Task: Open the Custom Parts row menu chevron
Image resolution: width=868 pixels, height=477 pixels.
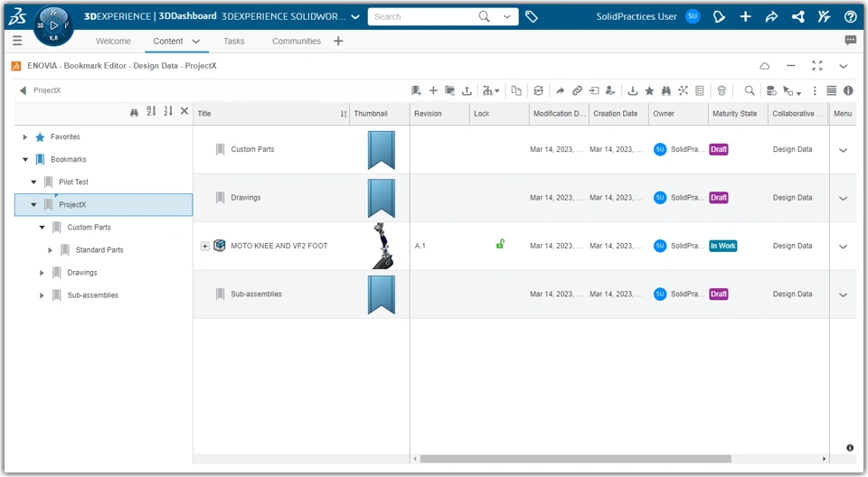Action: point(843,150)
